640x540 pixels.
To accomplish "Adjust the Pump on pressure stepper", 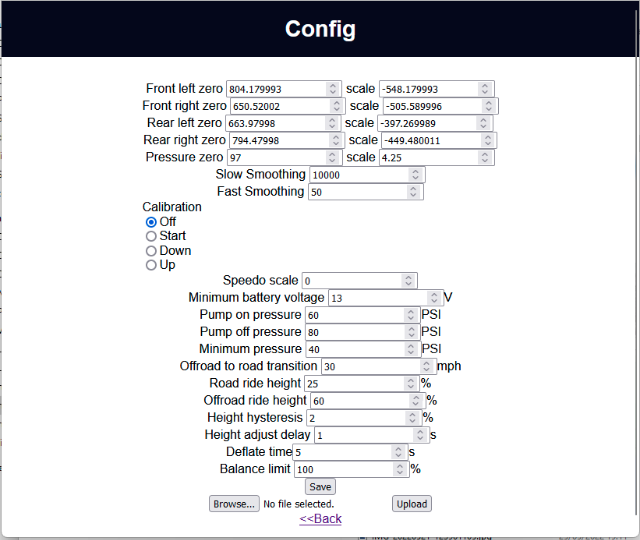I will tap(410, 315).
